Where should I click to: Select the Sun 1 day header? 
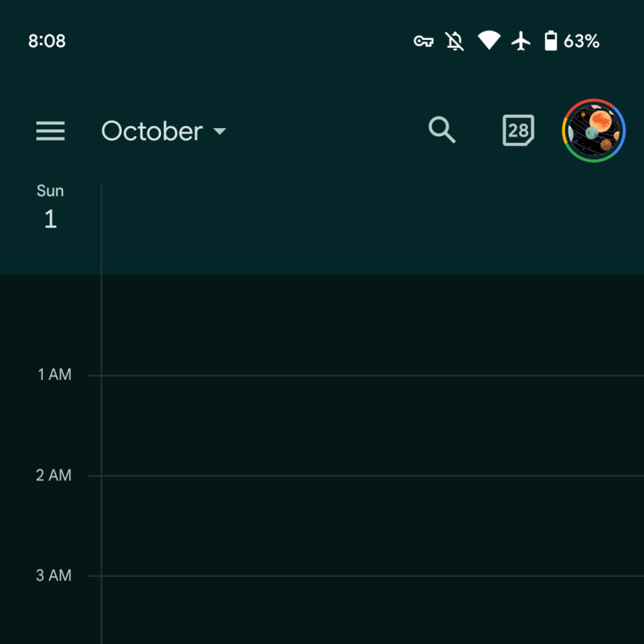(x=50, y=206)
